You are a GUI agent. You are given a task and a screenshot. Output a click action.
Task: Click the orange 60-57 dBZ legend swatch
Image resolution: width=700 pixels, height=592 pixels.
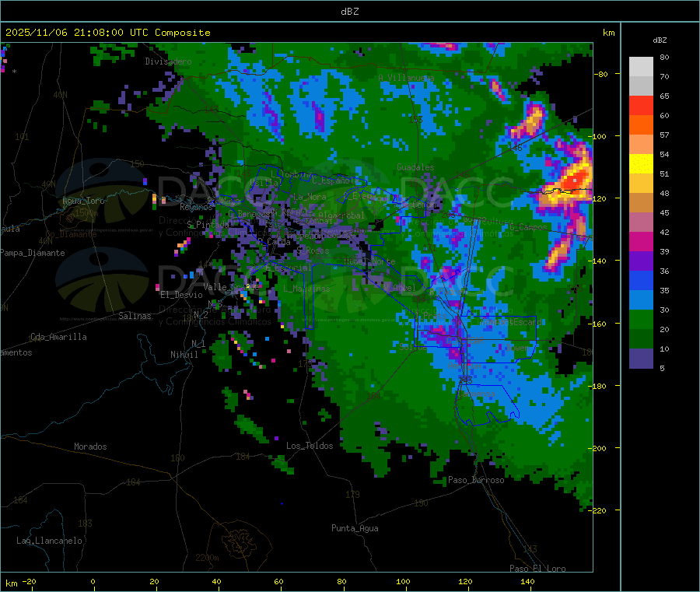[x=641, y=125]
